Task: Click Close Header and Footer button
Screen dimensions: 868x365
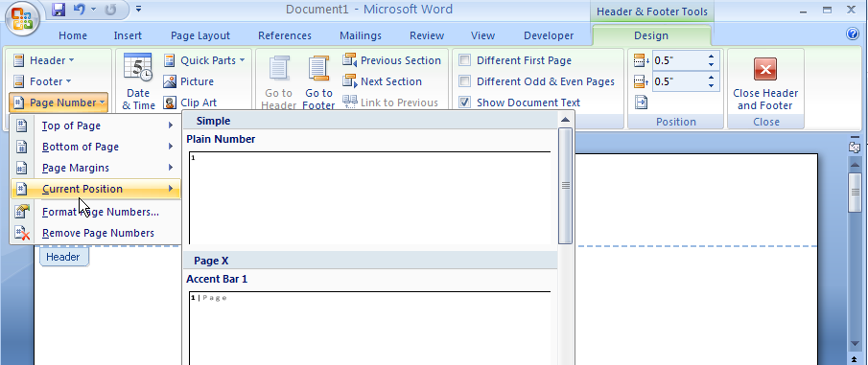Action: pos(765,83)
